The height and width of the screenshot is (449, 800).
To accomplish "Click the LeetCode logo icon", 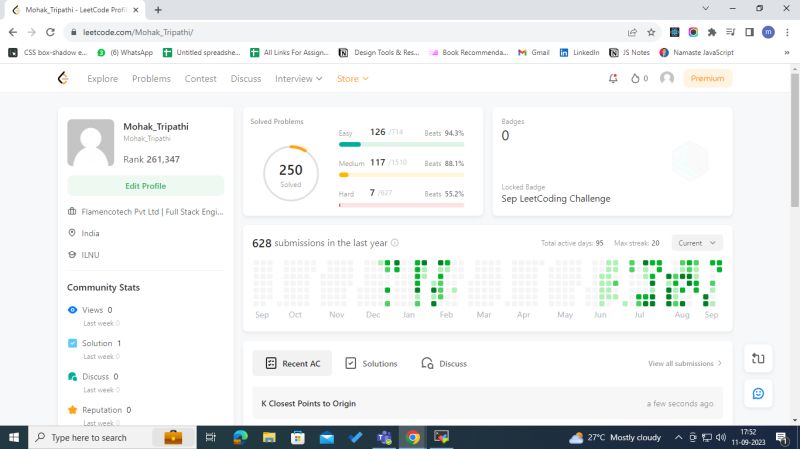I will tap(64, 78).
